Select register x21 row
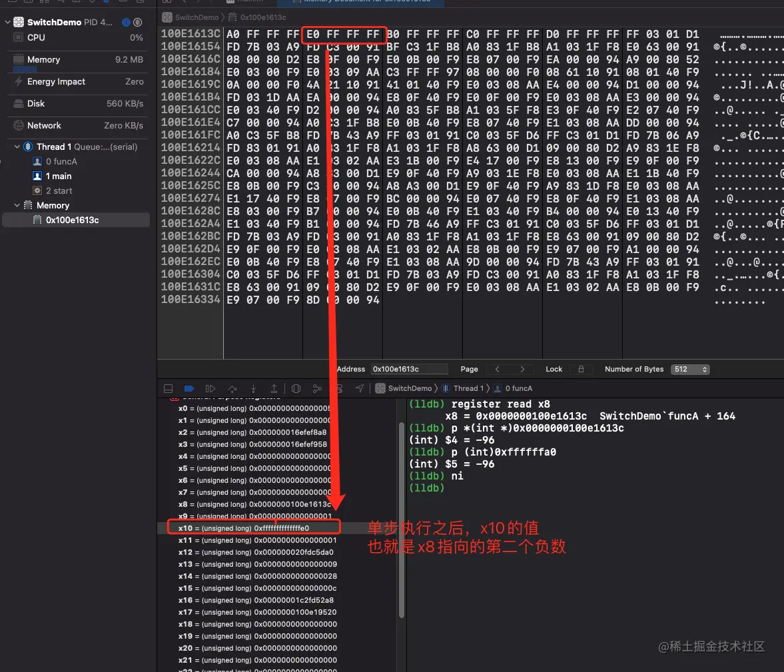The image size is (784, 672). point(277,661)
